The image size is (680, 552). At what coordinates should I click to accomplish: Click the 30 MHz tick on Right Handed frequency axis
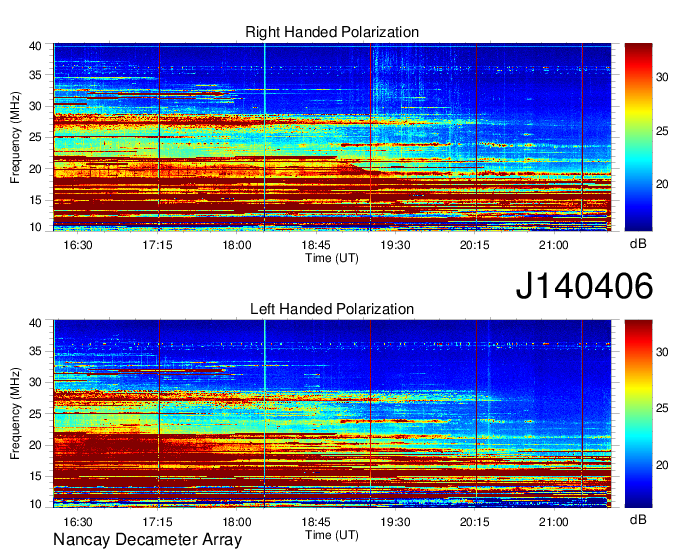[35, 106]
